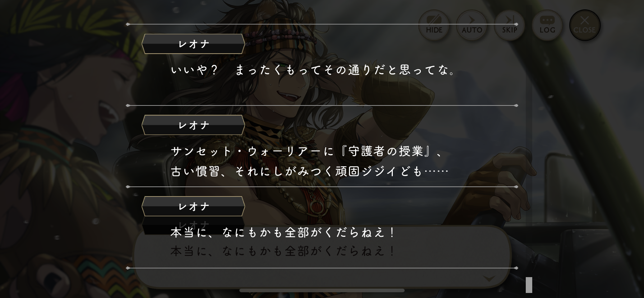Click the bright 本当に、なにもかも全部がくだらねえ！ log line
The height and width of the screenshot is (298, 644).
283,232
